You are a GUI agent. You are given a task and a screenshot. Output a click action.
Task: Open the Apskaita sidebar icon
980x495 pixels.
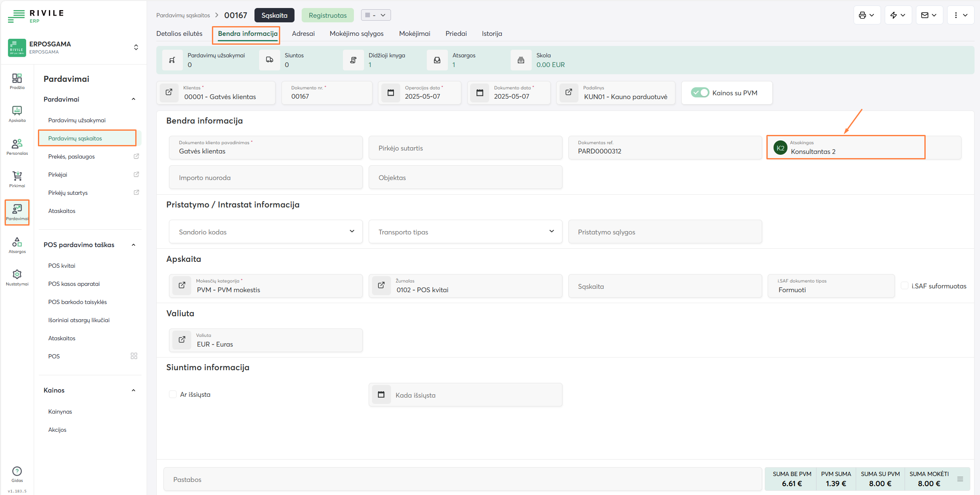[x=17, y=114]
